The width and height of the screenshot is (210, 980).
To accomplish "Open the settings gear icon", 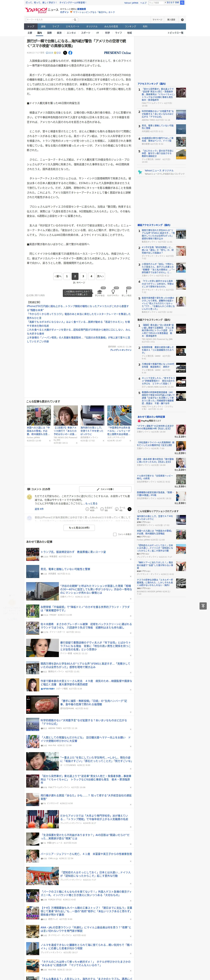I will click(182, 20).
